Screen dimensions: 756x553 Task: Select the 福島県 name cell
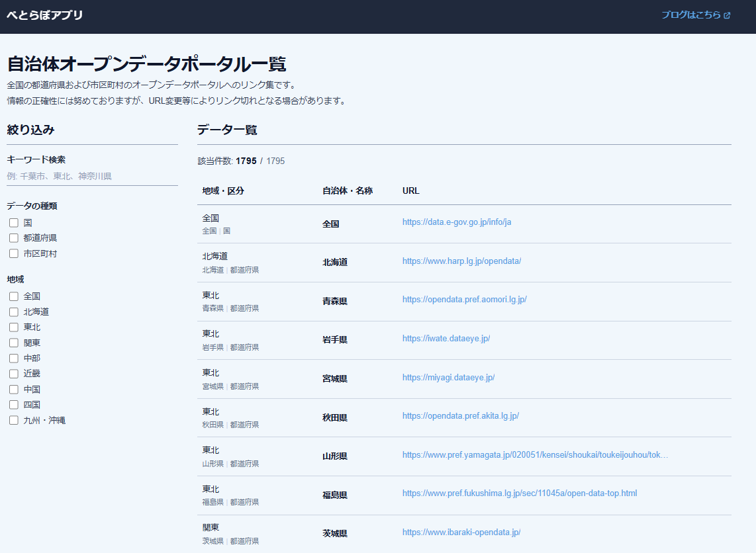[335, 495]
